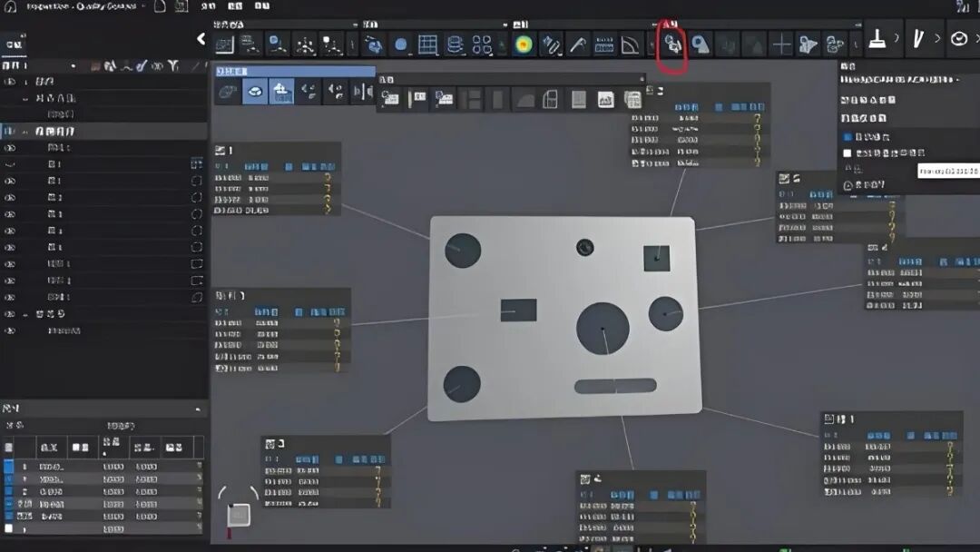This screenshot has width=980, height=552.
Task: Check the empty white checkbox in right panel
Action: [x=848, y=153]
